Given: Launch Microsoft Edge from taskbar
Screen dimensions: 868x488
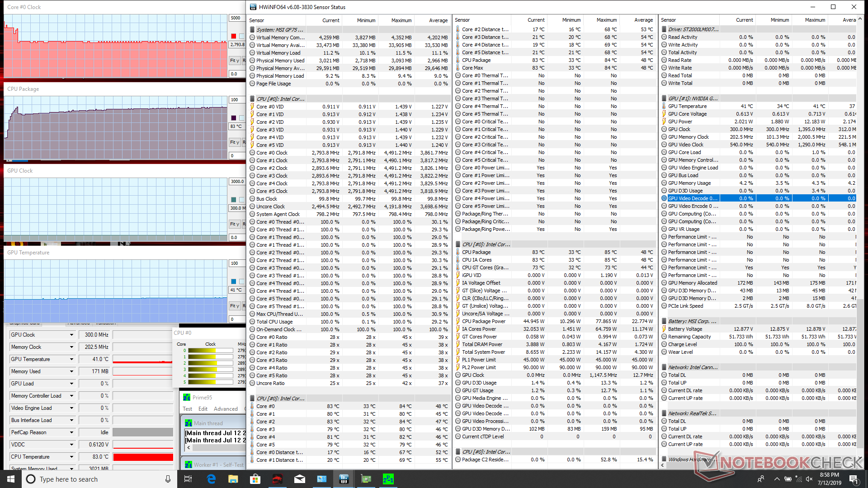Looking at the screenshot, I should point(211,479).
